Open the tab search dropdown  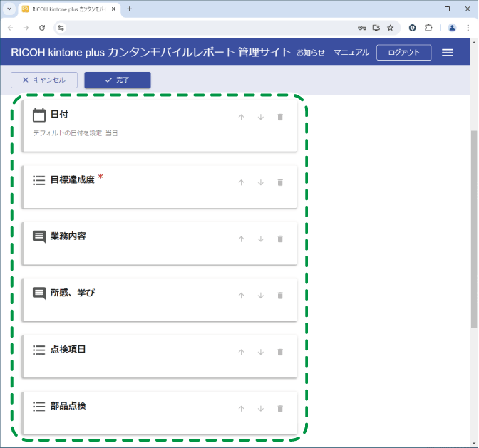pyautogui.click(x=9, y=9)
